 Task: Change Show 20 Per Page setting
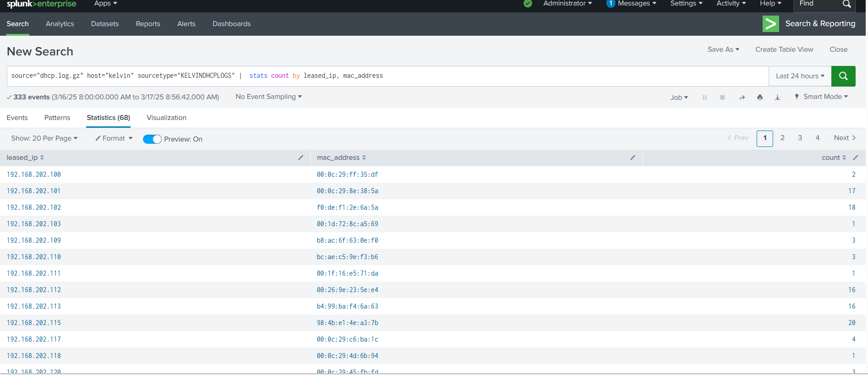[x=44, y=138]
